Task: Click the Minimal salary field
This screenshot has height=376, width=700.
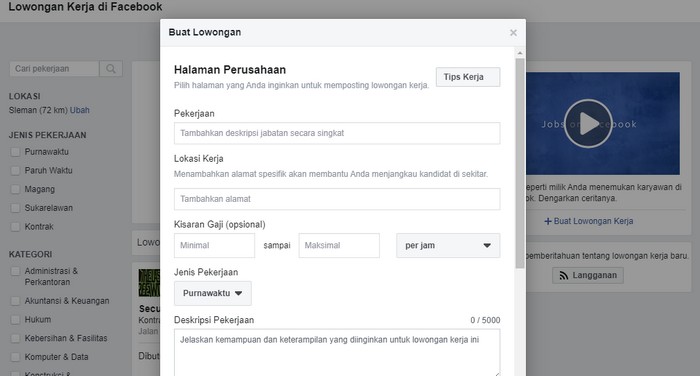Action: [x=214, y=245]
